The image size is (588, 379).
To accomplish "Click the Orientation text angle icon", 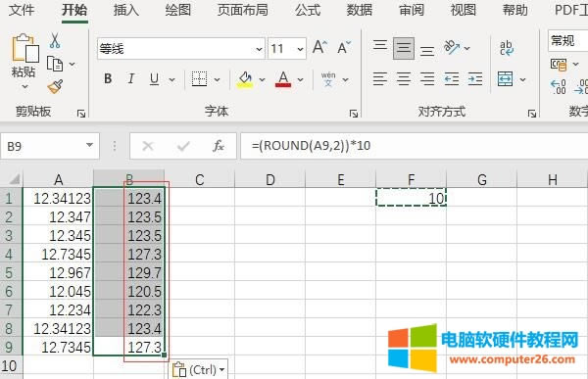I will [x=452, y=47].
